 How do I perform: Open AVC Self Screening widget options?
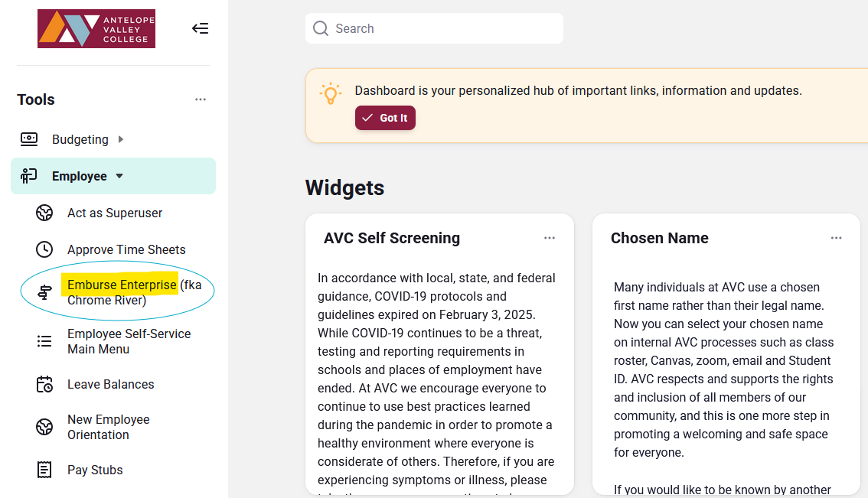pos(550,238)
